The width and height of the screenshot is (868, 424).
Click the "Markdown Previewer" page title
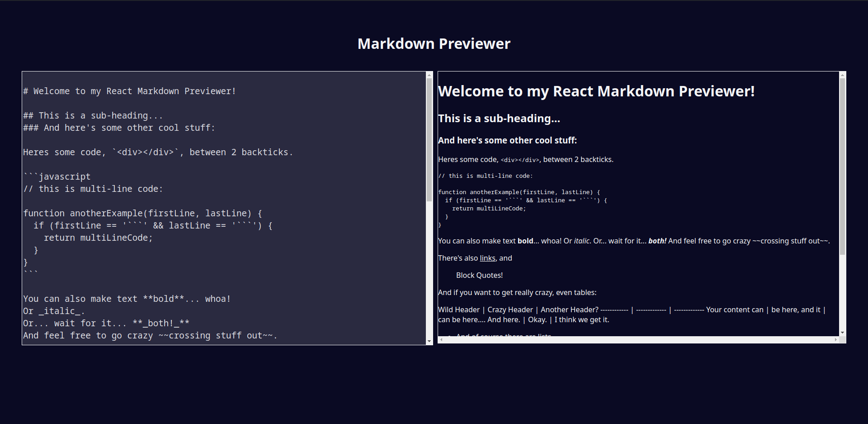pos(434,43)
